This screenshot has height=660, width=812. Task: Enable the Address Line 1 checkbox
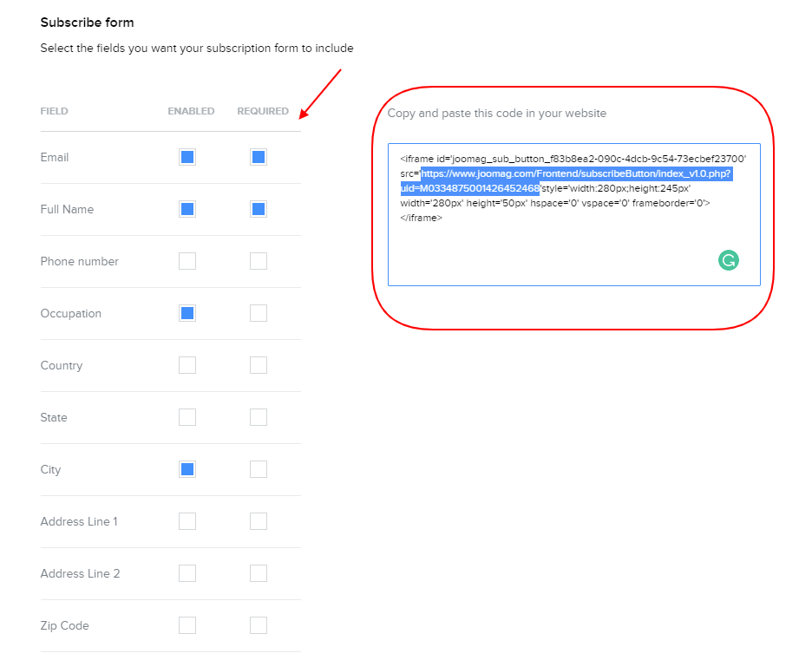click(x=187, y=521)
